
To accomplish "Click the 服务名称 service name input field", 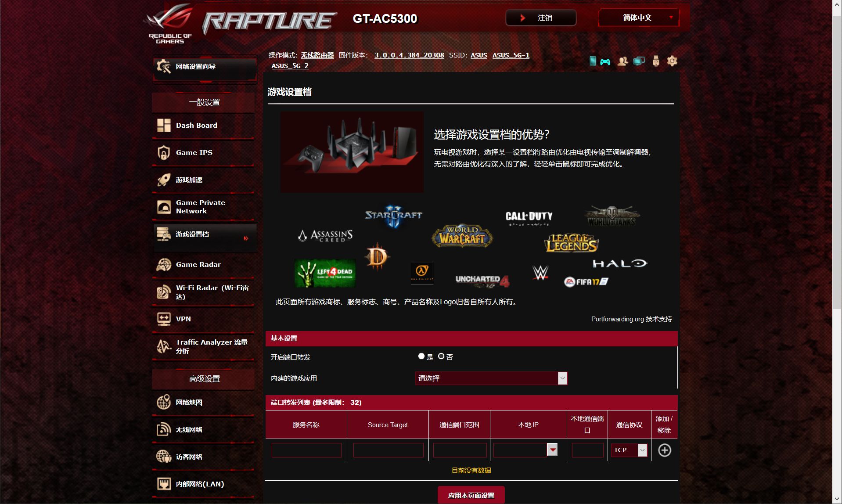I will [306, 450].
